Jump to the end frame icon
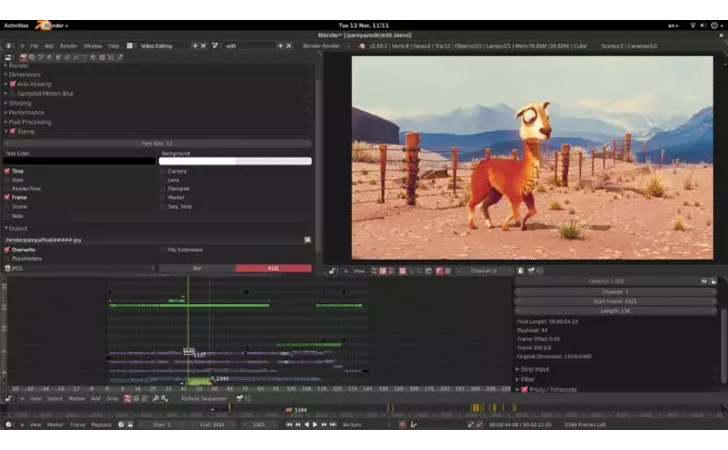 (x=333, y=424)
